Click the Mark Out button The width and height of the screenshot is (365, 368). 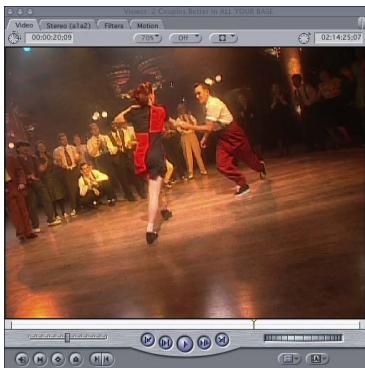107,359
